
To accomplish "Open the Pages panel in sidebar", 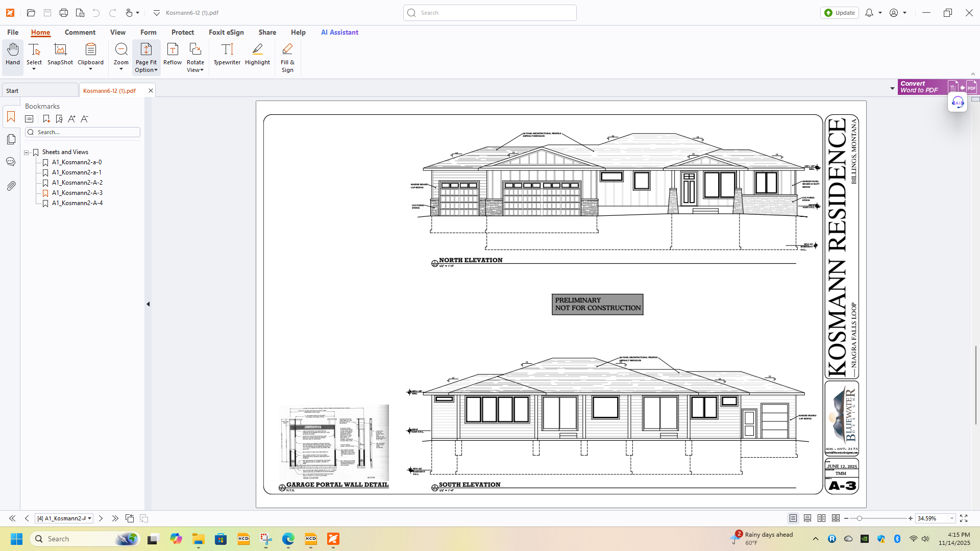I will [11, 139].
